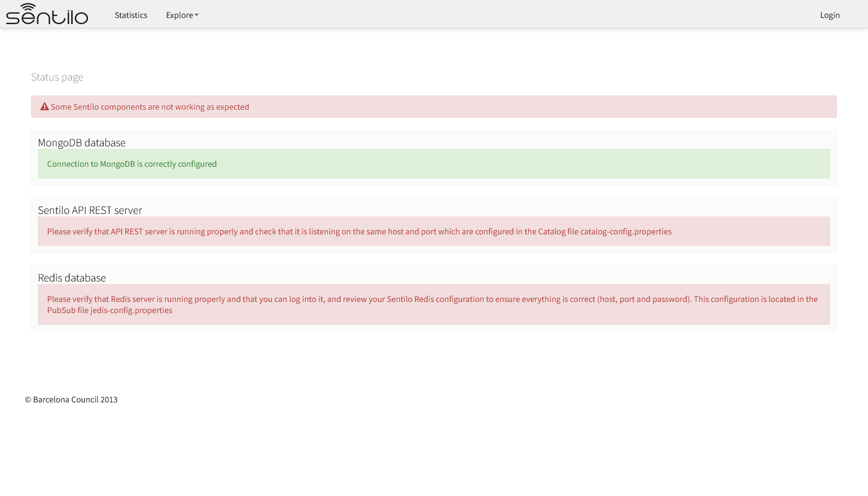Click the Sentilo logo
This screenshot has height=496, width=868.
(x=47, y=14)
